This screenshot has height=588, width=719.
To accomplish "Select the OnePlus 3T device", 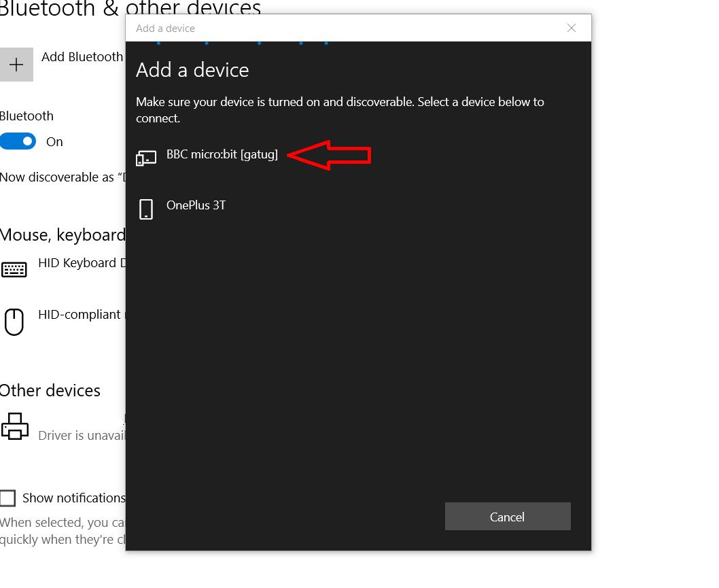I will click(x=196, y=205).
